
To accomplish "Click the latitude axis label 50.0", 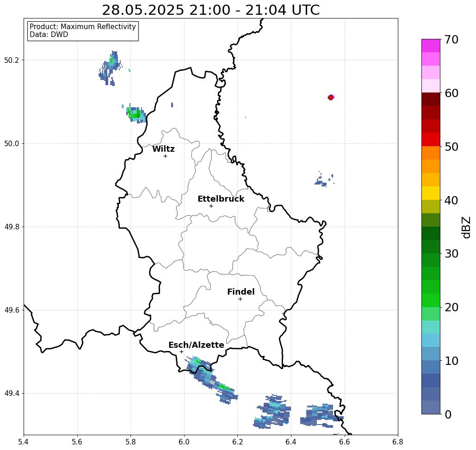I will click(x=12, y=143).
